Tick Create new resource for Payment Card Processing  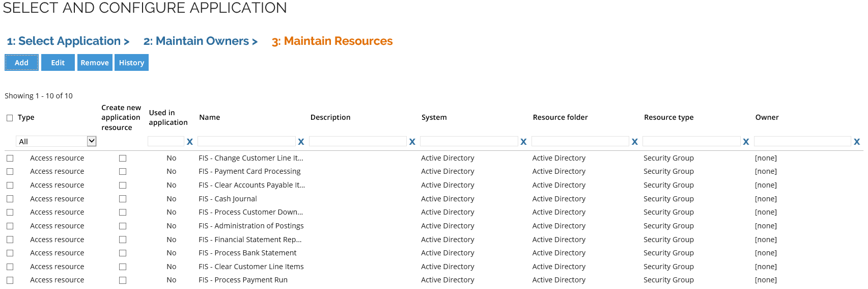123,172
